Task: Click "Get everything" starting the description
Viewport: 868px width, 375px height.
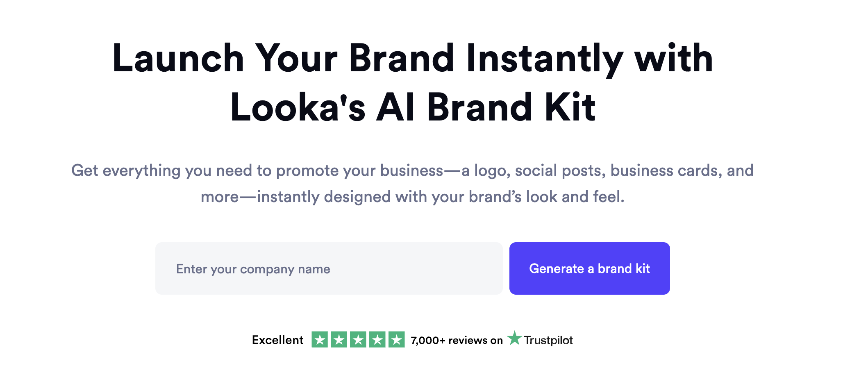Action: tap(126, 170)
